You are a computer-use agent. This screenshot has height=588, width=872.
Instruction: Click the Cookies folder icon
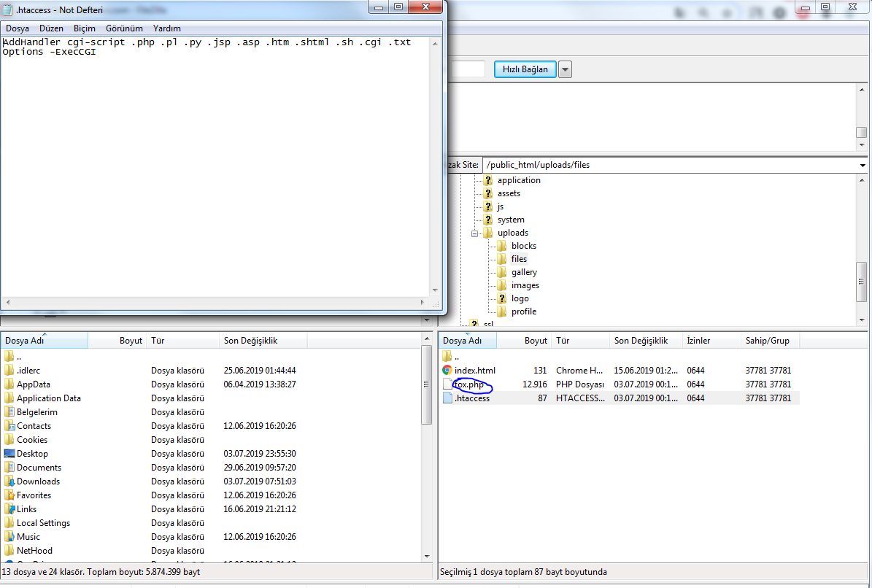pyautogui.click(x=9, y=440)
